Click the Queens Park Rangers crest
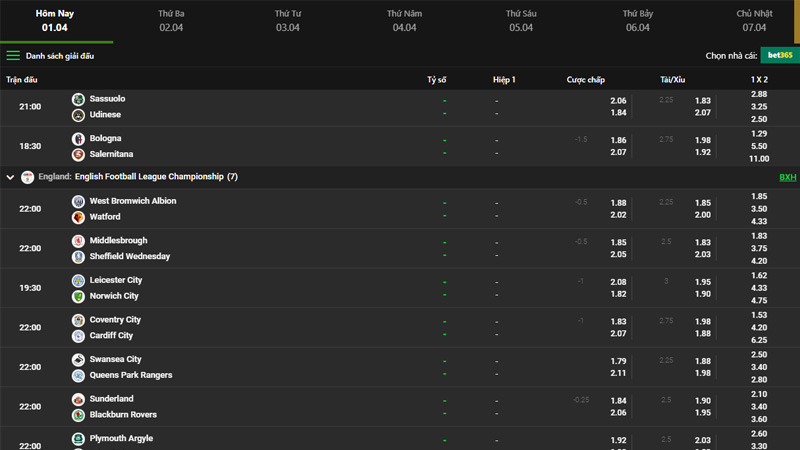 pos(78,376)
